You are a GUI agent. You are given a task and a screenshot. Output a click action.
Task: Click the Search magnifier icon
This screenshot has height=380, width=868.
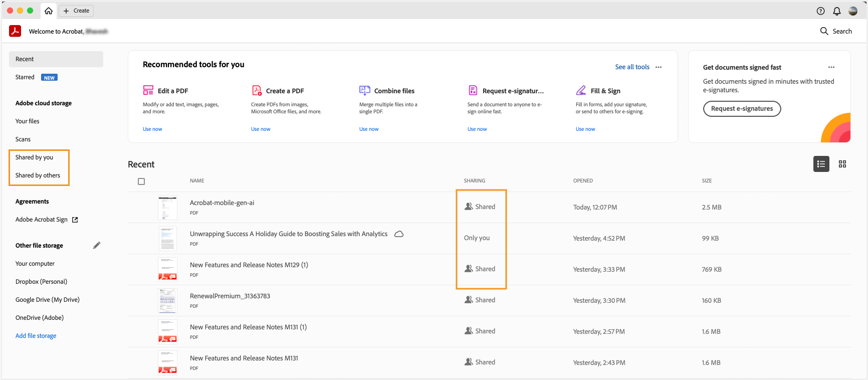[x=824, y=31]
